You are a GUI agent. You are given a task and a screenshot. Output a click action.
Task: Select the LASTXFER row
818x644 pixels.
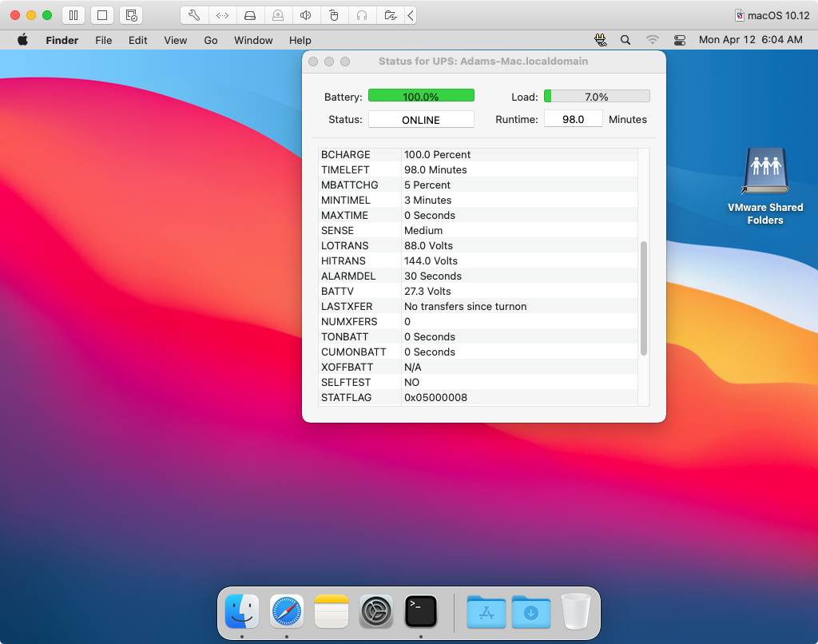pyautogui.click(x=478, y=306)
